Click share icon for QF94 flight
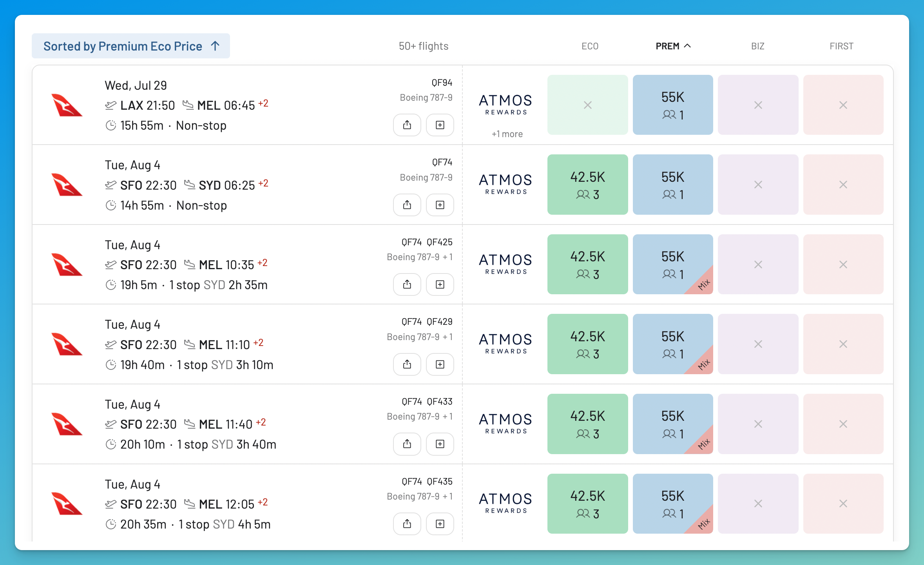The image size is (924, 565). [x=407, y=125]
